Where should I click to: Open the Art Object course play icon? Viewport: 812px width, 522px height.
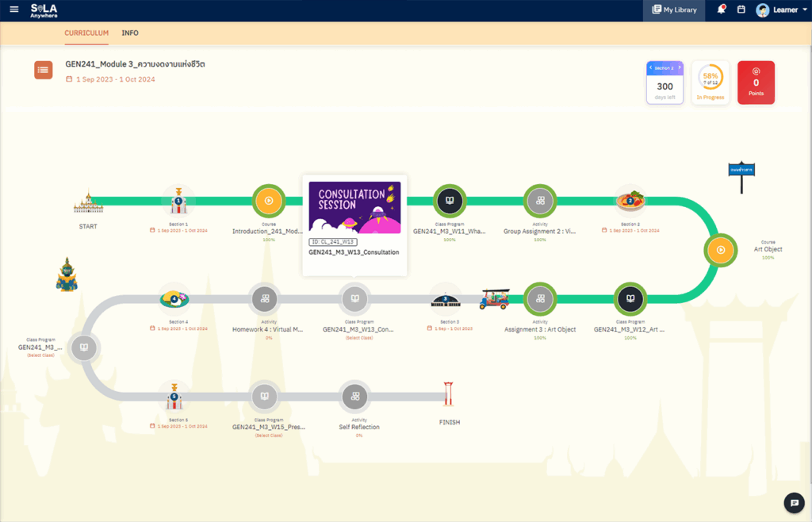click(720, 250)
